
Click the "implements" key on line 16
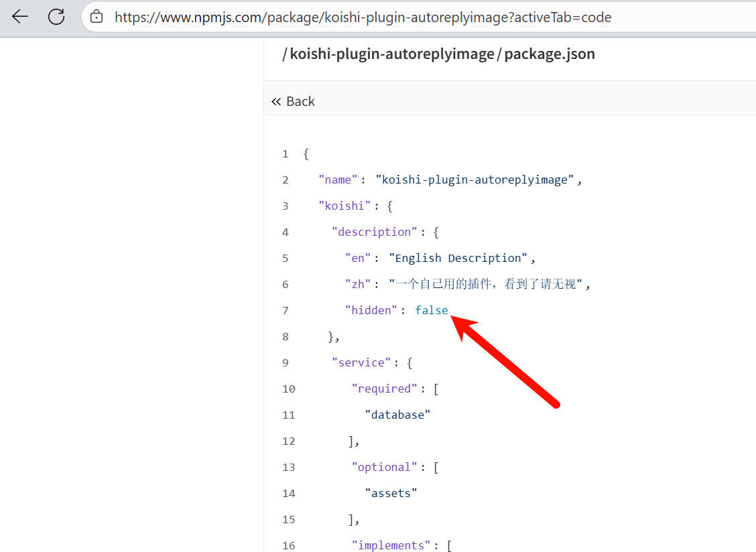[x=392, y=545]
